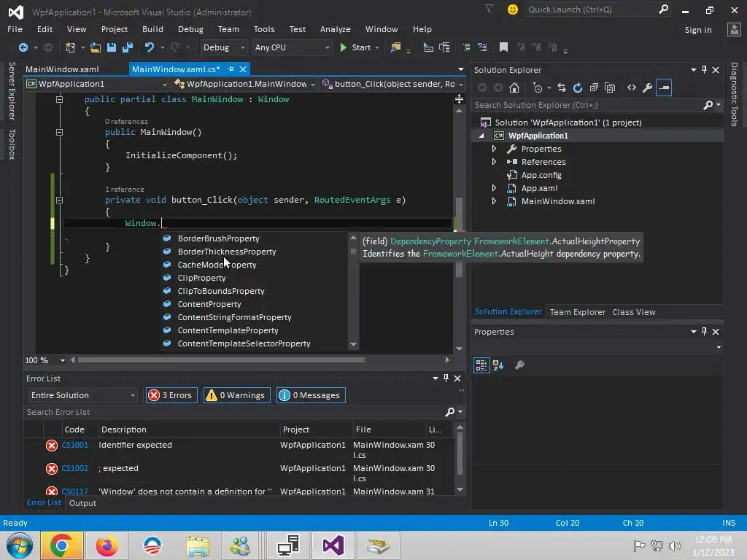Click the Find in Files toolbar icon
Screen dimensions: 747x560
395,47
